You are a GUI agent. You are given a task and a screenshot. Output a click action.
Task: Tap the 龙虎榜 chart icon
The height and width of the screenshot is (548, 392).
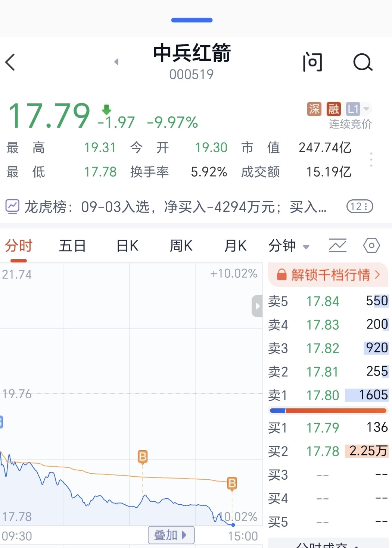[x=12, y=206]
